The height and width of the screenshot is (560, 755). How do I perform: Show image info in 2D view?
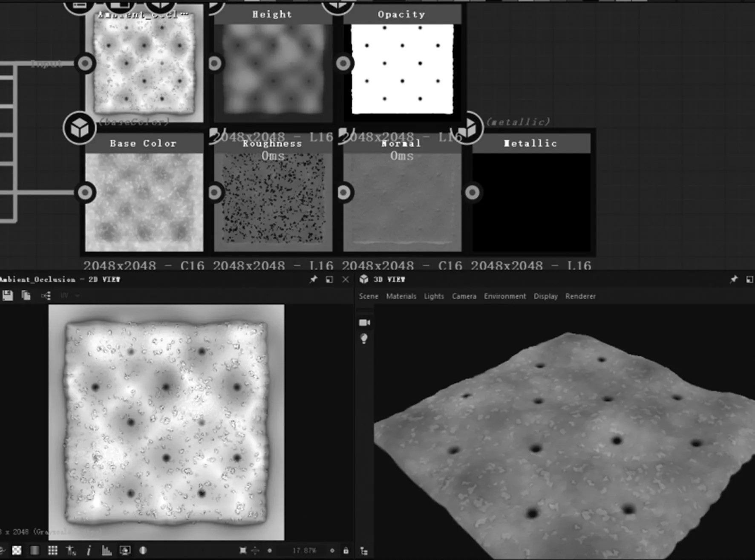tap(89, 550)
